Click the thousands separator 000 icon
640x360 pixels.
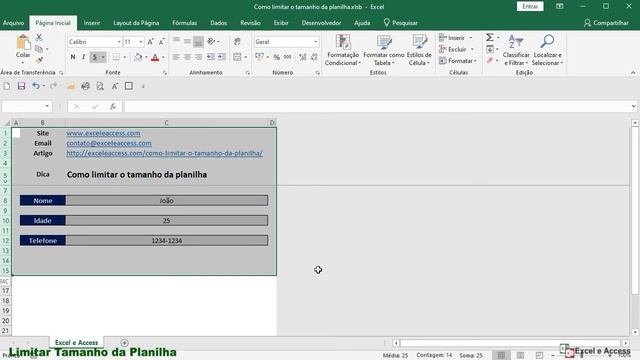[288, 57]
